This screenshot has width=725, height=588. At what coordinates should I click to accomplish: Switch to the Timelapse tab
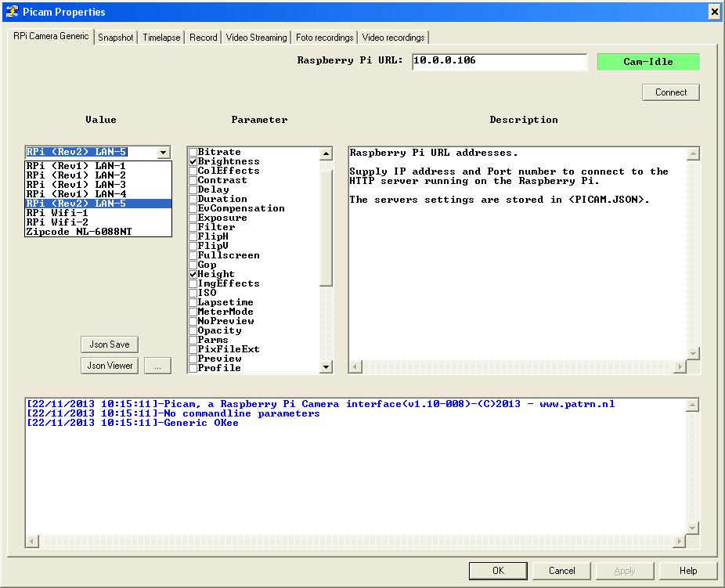pos(161,38)
